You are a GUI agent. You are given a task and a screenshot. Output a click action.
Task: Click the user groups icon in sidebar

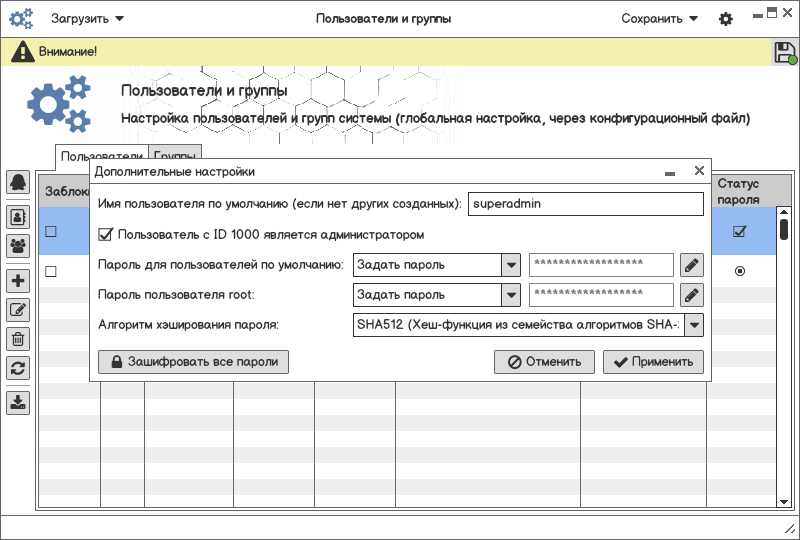(x=18, y=245)
